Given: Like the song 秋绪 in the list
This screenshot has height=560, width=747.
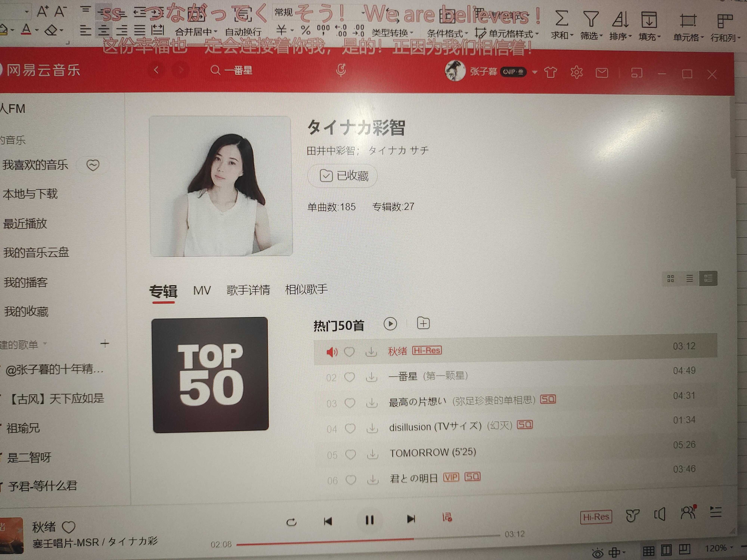Looking at the screenshot, I should [x=349, y=352].
